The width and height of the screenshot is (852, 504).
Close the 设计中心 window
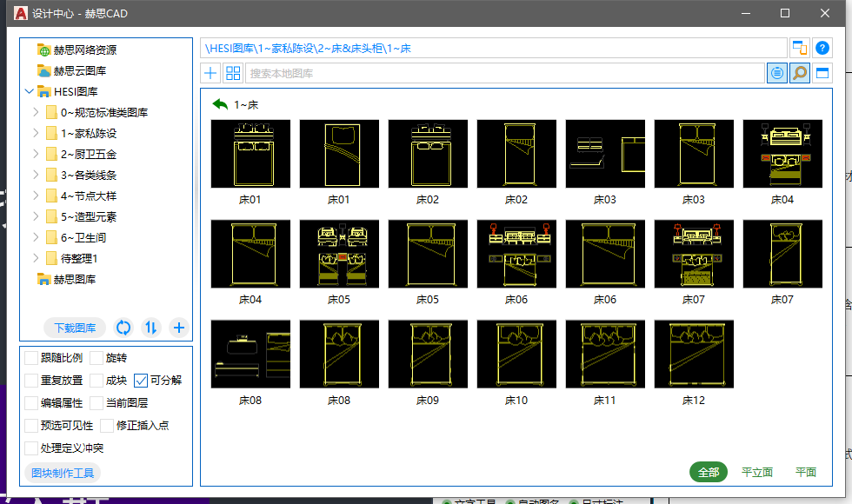(x=825, y=13)
